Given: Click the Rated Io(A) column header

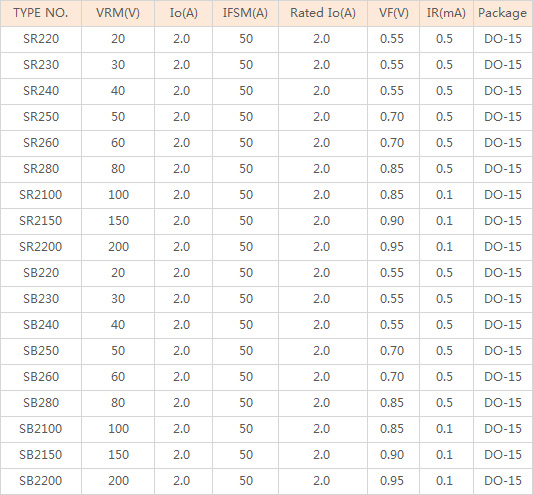Looking at the screenshot, I should point(323,13).
